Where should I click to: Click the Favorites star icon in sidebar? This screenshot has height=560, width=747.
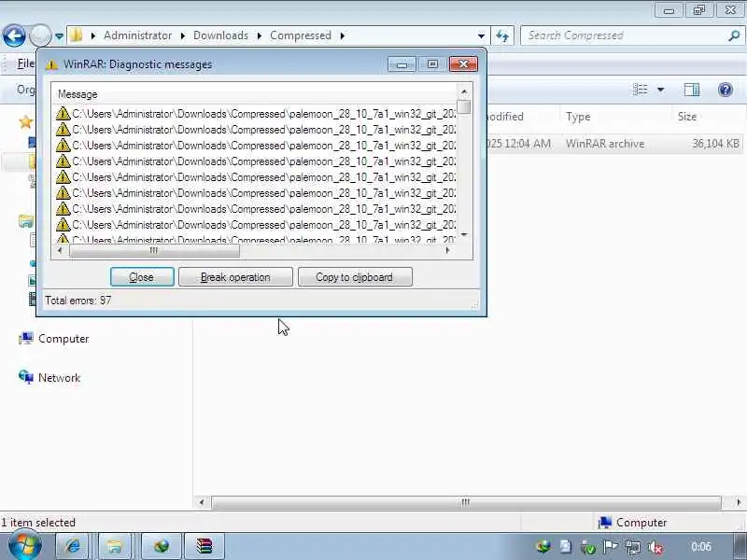[x=25, y=122]
